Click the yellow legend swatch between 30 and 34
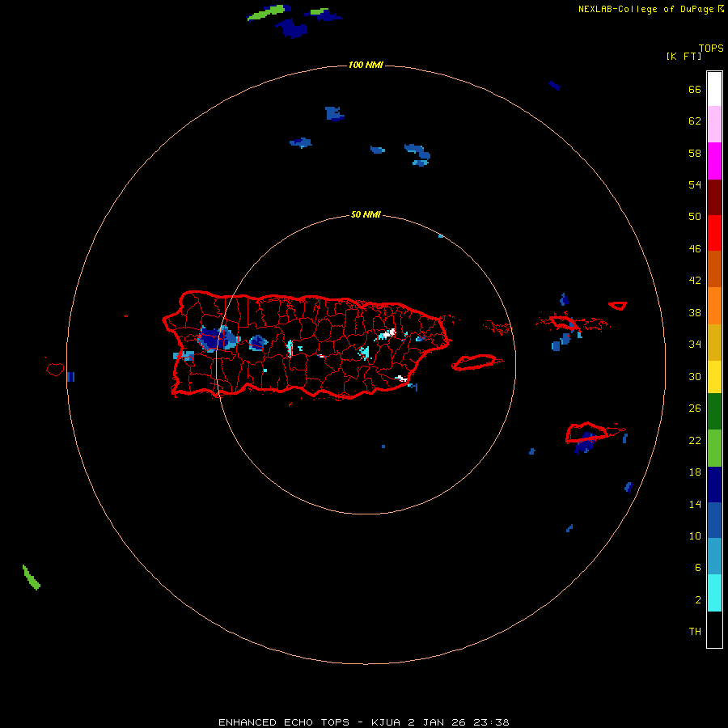 pos(714,377)
